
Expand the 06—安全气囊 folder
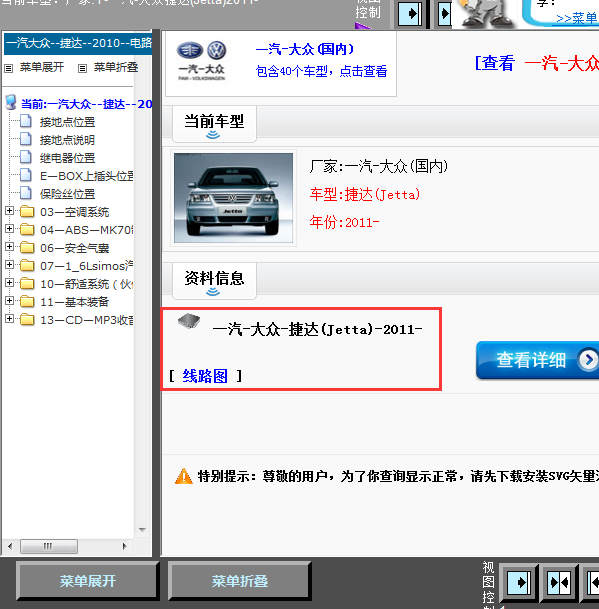click(x=9, y=247)
